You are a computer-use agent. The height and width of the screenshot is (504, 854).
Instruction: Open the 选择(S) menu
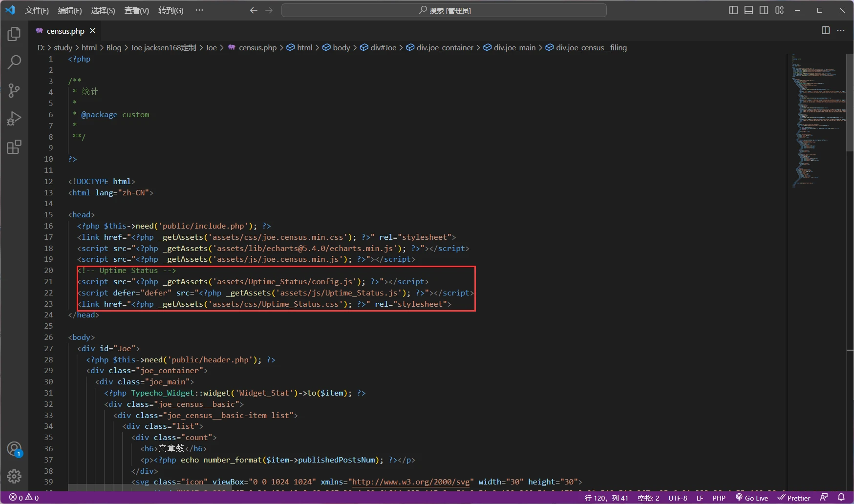click(x=103, y=10)
